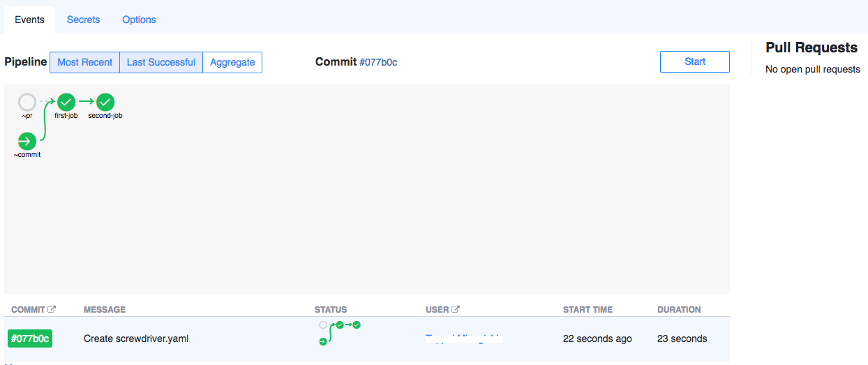Click the mini pipeline status graph in event row
This screenshot has height=365, width=868.
pos(339,333)
